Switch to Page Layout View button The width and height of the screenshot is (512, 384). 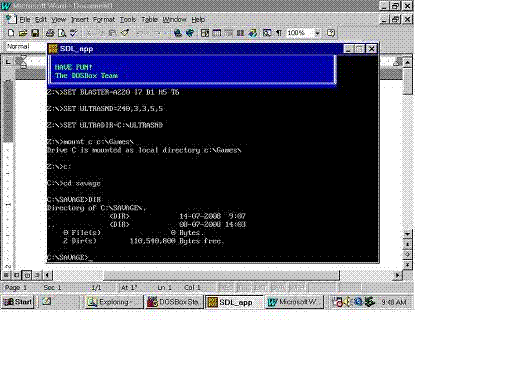click(27, 275)
